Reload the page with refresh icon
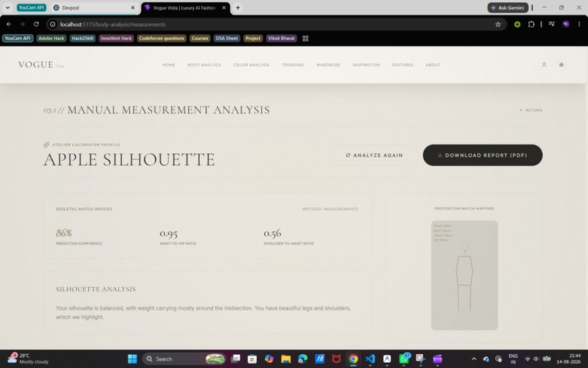 [x=36, y=24]
